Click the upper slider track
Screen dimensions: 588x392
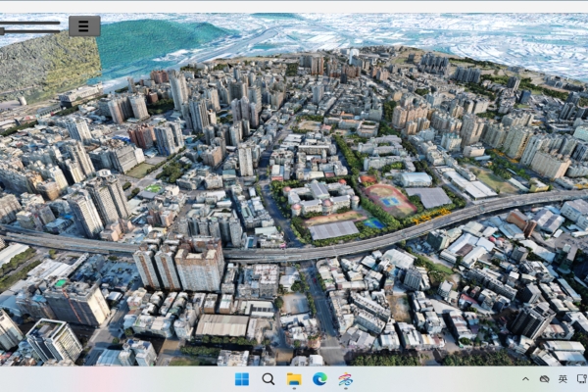pos(30,23)
